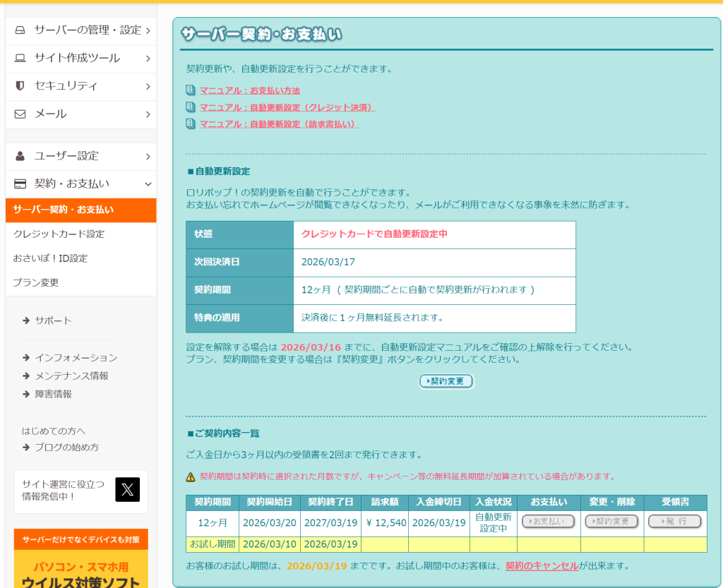
Task: Click the document icon beside マニュアル：お支払い方法
Action: [x=190, y=90]
